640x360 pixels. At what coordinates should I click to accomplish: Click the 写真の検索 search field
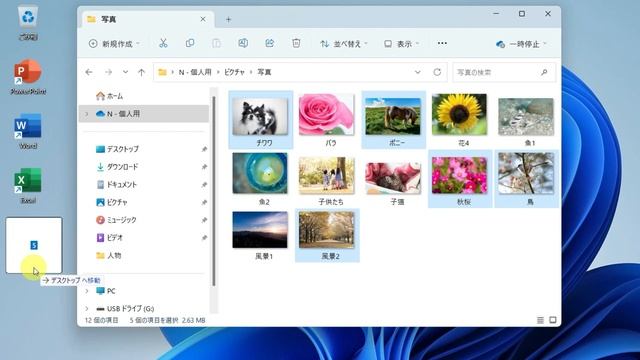click(x=504, y=72)
